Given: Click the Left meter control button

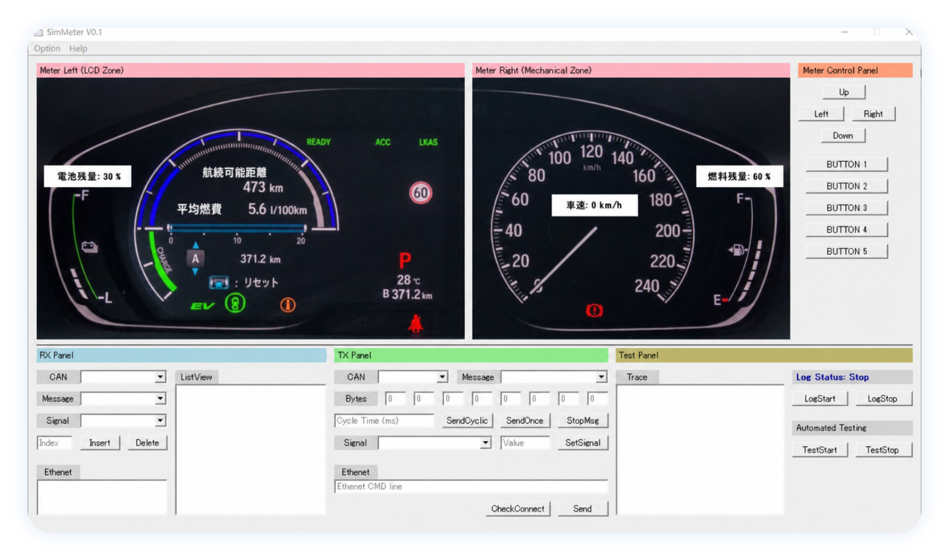Looking at the screenshot, I should (x=821, y=114).
